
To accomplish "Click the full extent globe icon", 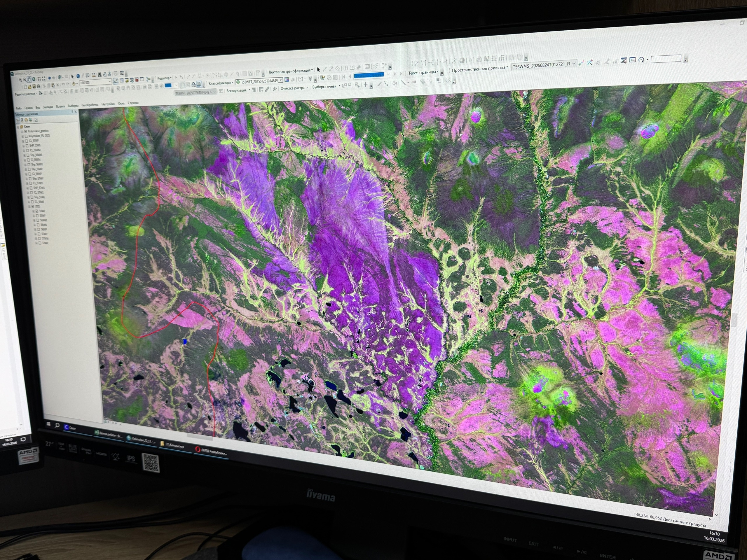I will (34, 79).
